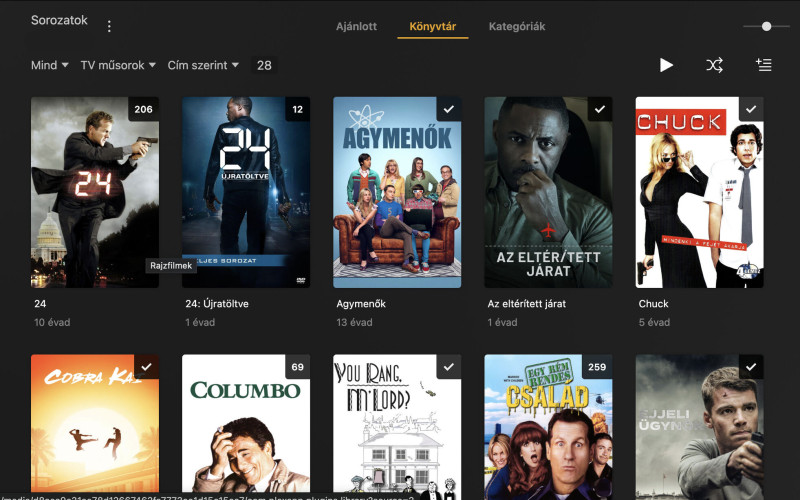This screenshot has height=500, width=800.
Task: Click the 69 episode badge on Columbo
Action: tap(297, 367)
